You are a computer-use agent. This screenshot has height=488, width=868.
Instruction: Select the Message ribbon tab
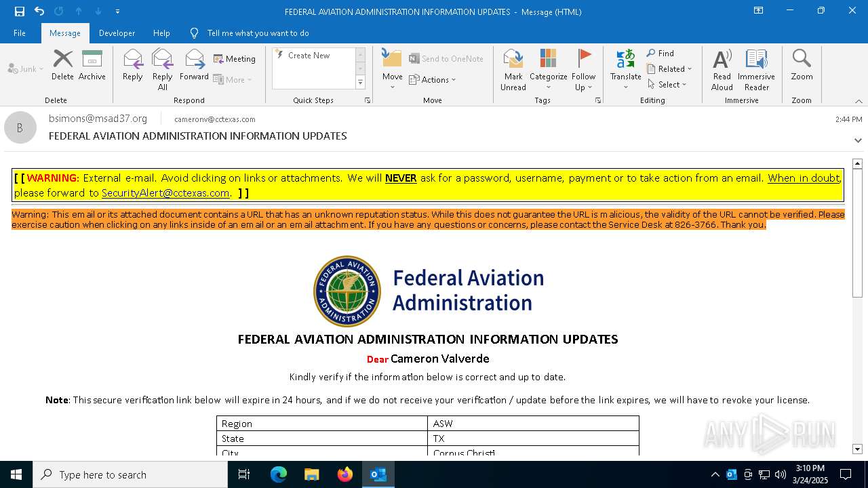pos(65,33)
